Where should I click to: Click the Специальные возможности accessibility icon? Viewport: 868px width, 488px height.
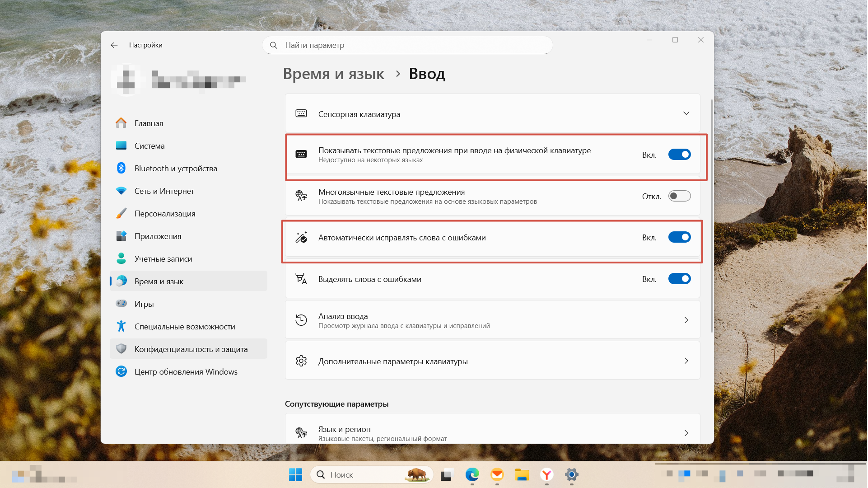121,326
